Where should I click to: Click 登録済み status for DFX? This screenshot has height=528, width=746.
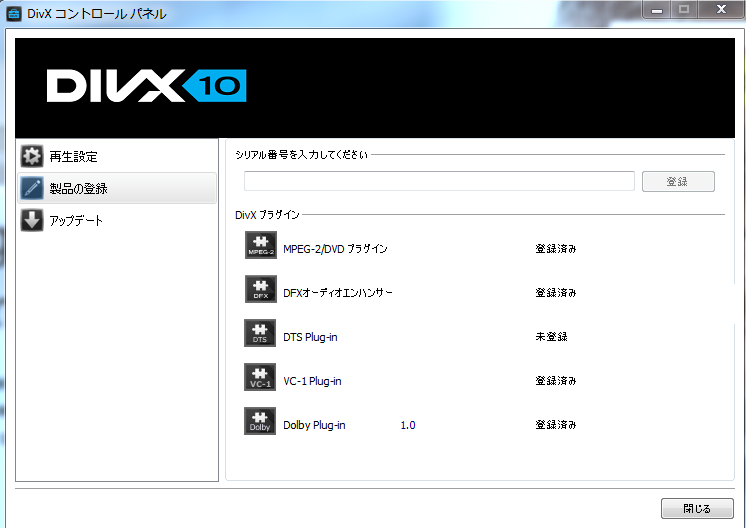[x=556, y=293]
